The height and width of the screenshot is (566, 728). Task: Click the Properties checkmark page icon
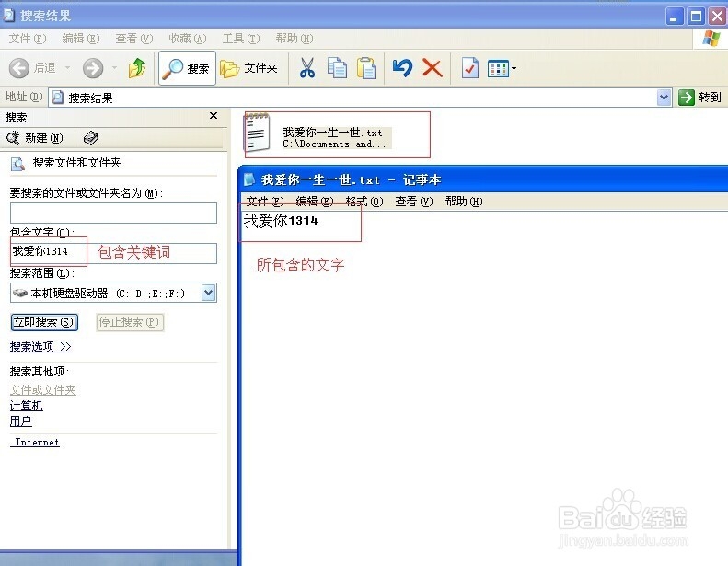(470, 68)
